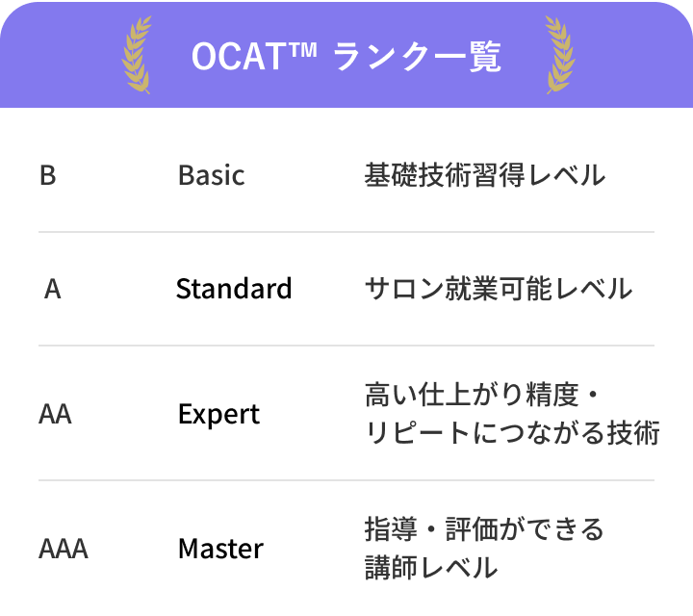The height and width of the screenshot is (616, 693).
Task: Click the サロン就業可能レベル description
Action: click(x=498, y=289)
